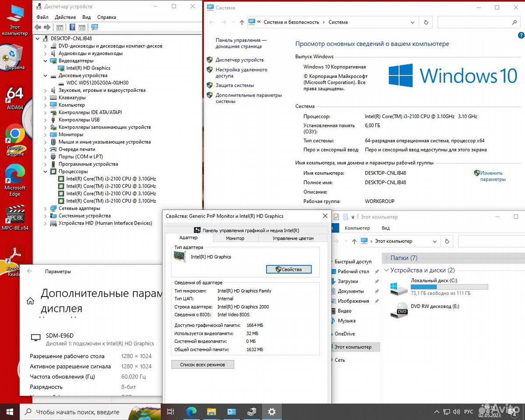Collapse Устройства и диски (2) group
The height and width of the screenshot is (420, 525).
click(386, 270)
